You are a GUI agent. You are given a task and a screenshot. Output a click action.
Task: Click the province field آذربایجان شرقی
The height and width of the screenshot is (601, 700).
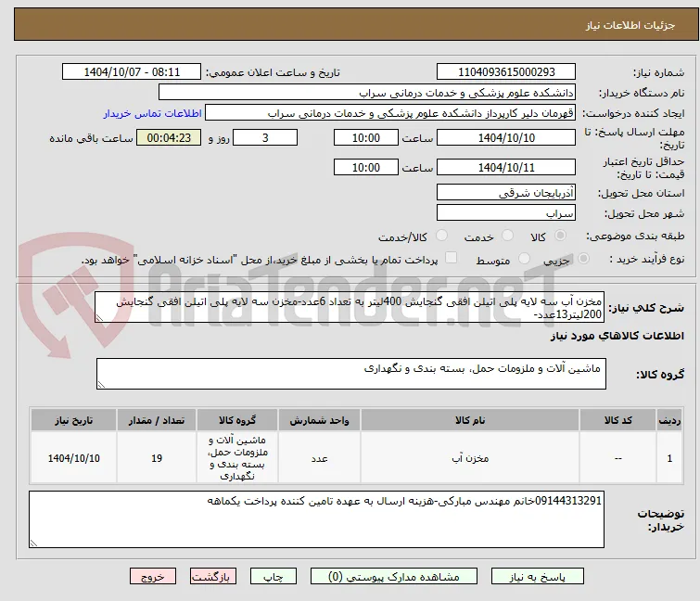[506, 192]
